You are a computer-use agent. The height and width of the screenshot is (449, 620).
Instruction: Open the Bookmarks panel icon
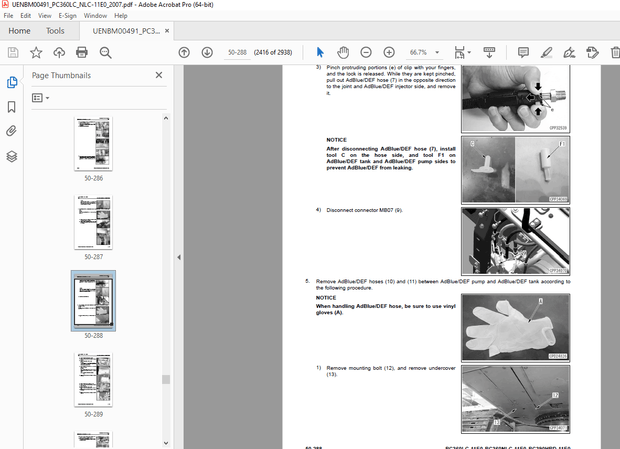tap(11, 107)
